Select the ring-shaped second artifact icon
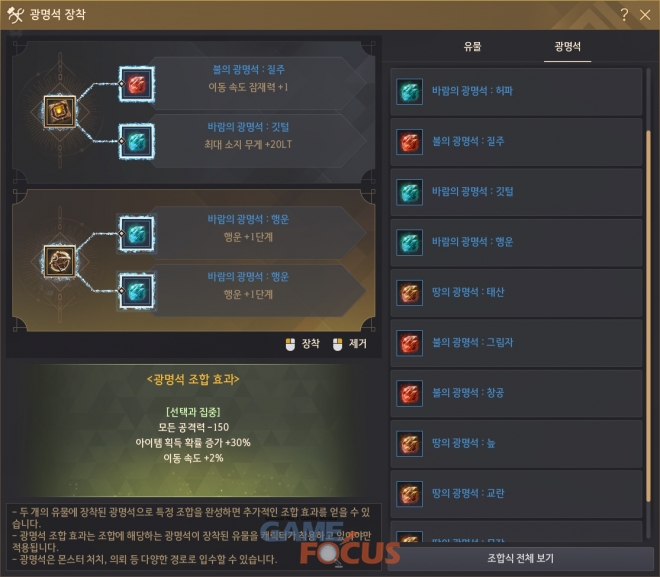Screen dimensions: 660x577 click(60, 261)
